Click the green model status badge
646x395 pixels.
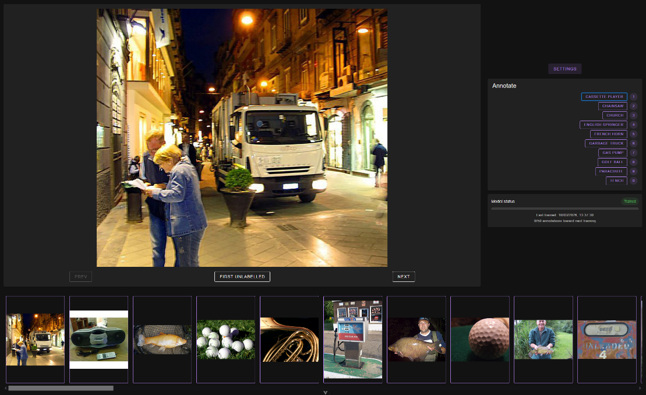[x=630, y=201]
